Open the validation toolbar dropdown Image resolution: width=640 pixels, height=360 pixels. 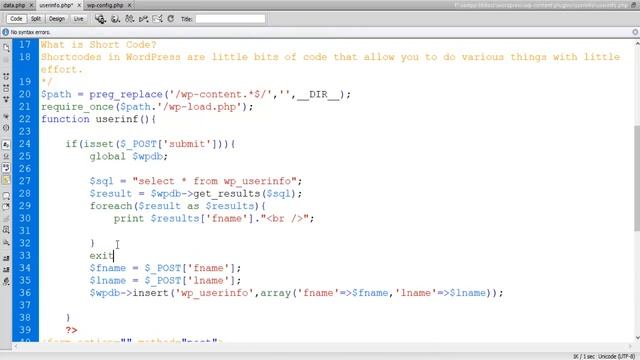tap(143, 19)
